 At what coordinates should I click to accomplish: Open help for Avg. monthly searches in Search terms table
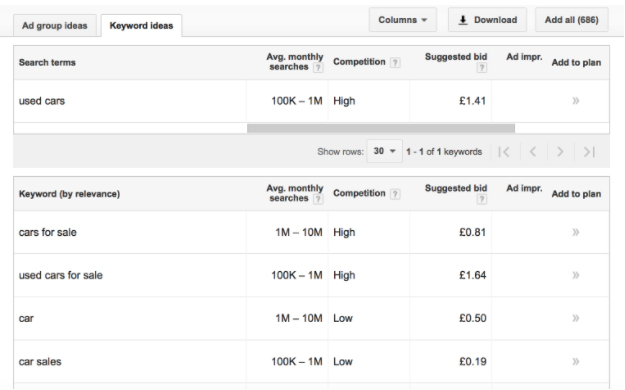(x=318, y=68)
